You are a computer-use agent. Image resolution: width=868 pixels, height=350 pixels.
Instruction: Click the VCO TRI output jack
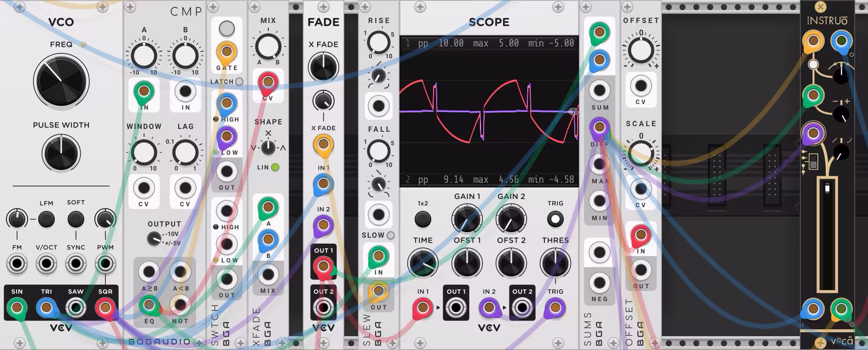pos(46,307)
